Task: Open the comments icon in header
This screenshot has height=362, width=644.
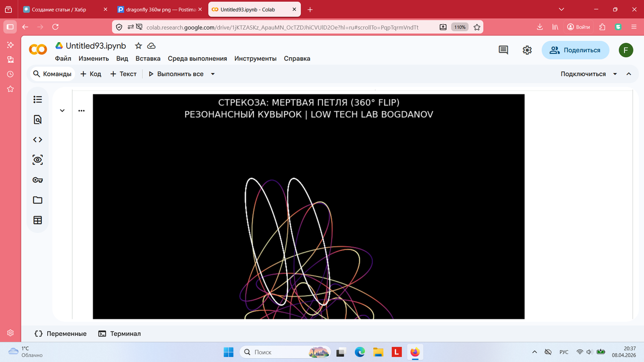Action: coord(503,50)
